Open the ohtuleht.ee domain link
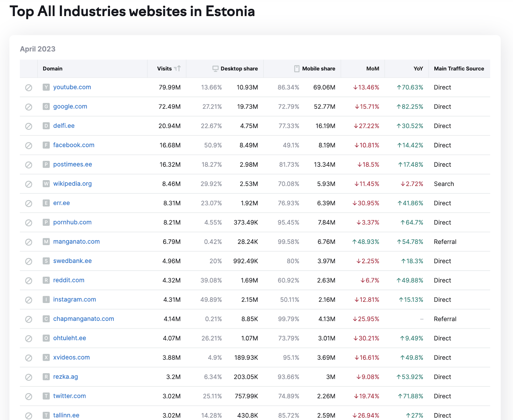 coord(70,338)
